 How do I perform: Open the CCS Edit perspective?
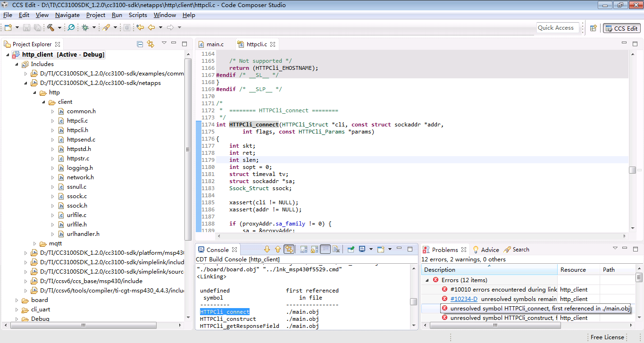pyautogui.click(x=621, y=28)
